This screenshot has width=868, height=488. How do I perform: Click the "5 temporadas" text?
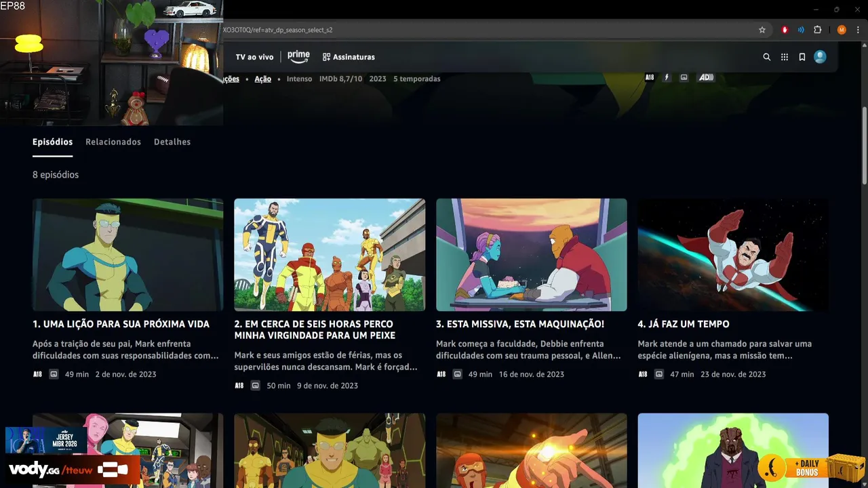pyautogui.click(x=417, y=79)
